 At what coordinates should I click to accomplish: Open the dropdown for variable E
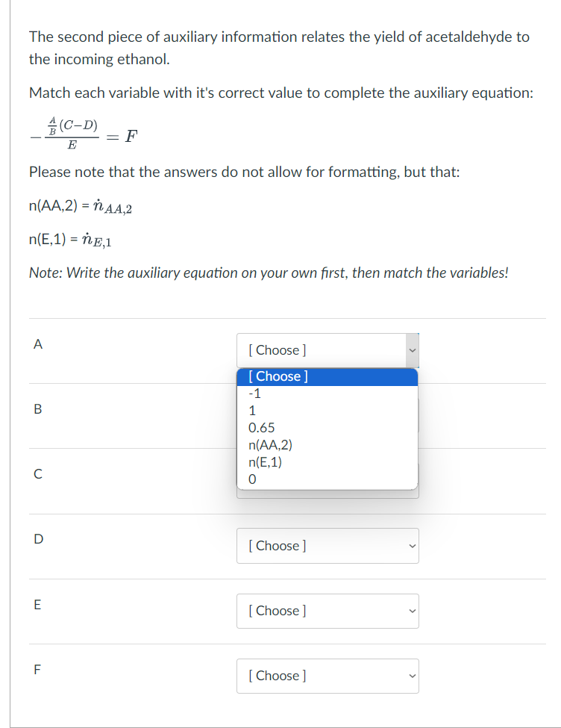coord(327,610)
